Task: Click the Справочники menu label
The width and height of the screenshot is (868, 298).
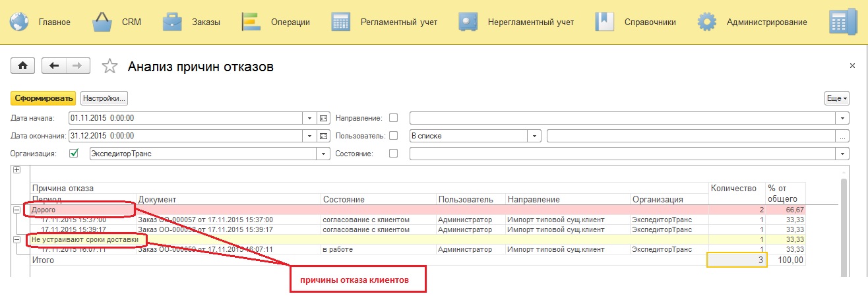Action: click(x=650, y=22)
